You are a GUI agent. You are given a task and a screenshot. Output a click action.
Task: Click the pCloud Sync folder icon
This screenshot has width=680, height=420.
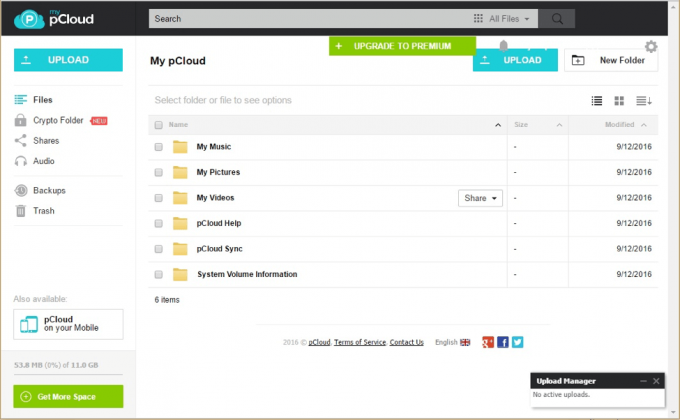pyautogui.click(x=180, y=249)
